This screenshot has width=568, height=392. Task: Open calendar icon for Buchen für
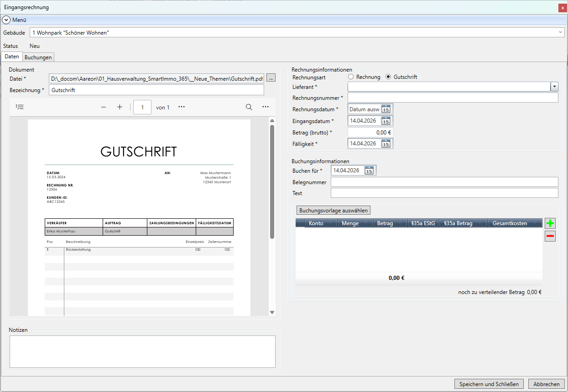(370, 170)
